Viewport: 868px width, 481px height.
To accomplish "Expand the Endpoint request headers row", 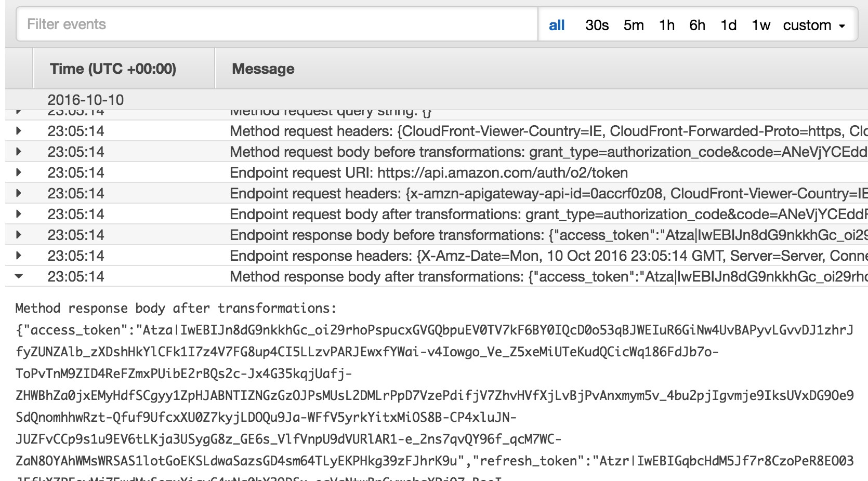I will [x=19, y=193].
